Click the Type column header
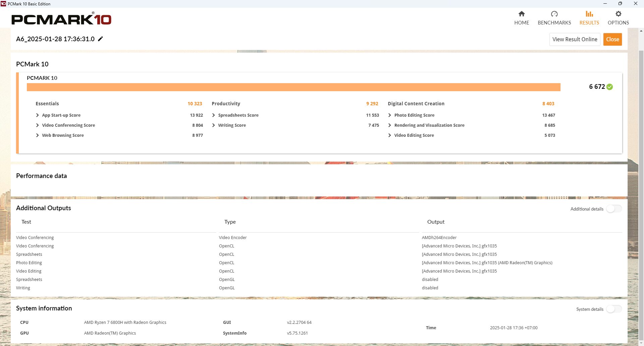This screenshot has width=644, height=346. tap(230, 222)
